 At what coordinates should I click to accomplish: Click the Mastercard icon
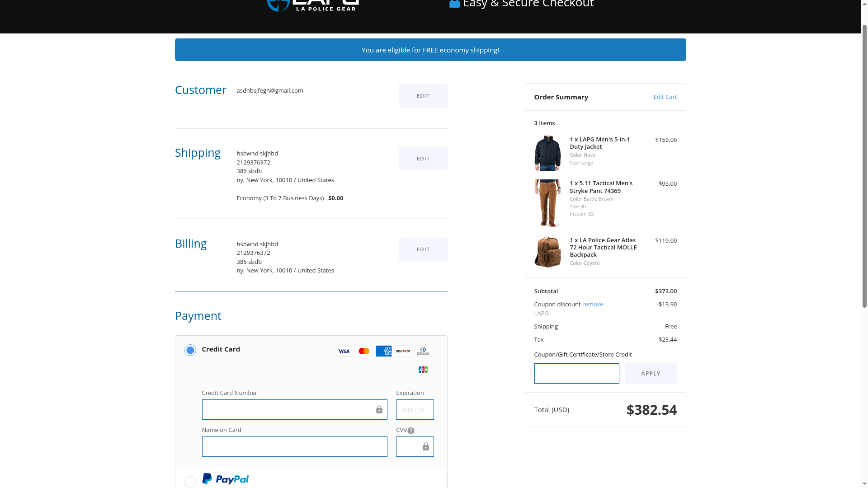coord(363,351)
